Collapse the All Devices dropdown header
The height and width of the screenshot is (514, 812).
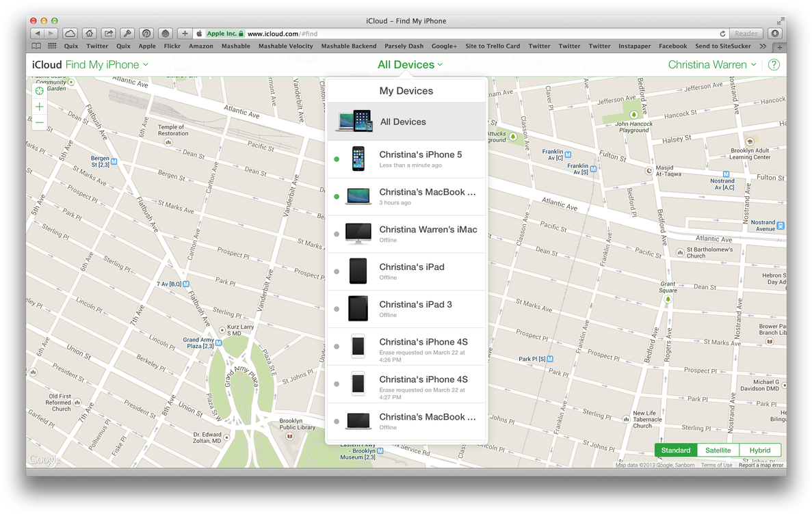(409, 65)
